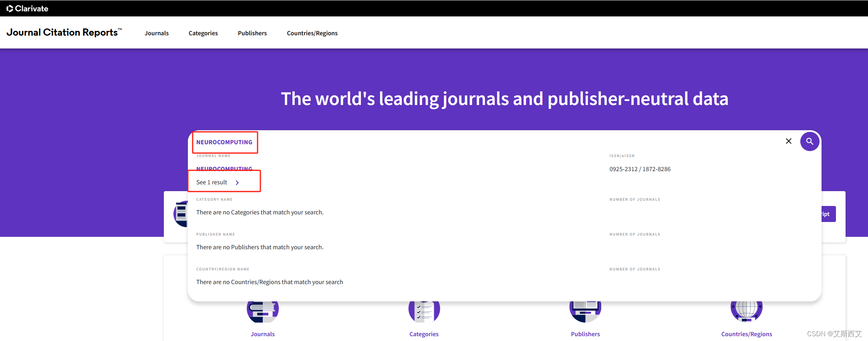Screen dimensions: 868x341
Task: Click the COUNTRY/REGION NAME section label
Action: tap(223, 269)
